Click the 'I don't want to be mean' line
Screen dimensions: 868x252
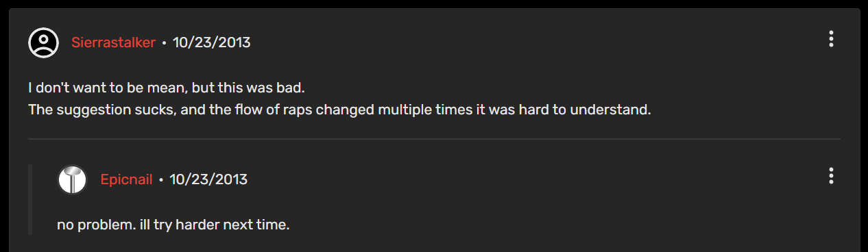pyautogui.click(x=167, y=88)
